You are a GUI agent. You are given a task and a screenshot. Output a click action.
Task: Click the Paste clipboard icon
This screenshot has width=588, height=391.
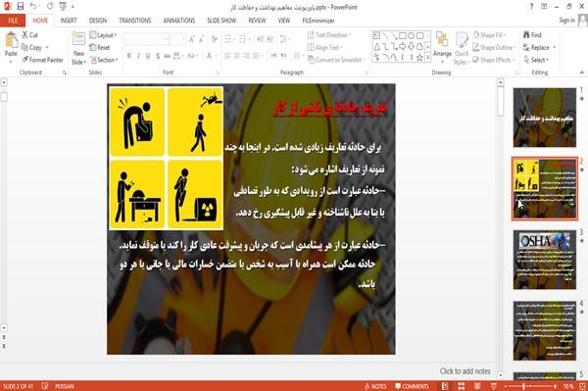(11, 40)
